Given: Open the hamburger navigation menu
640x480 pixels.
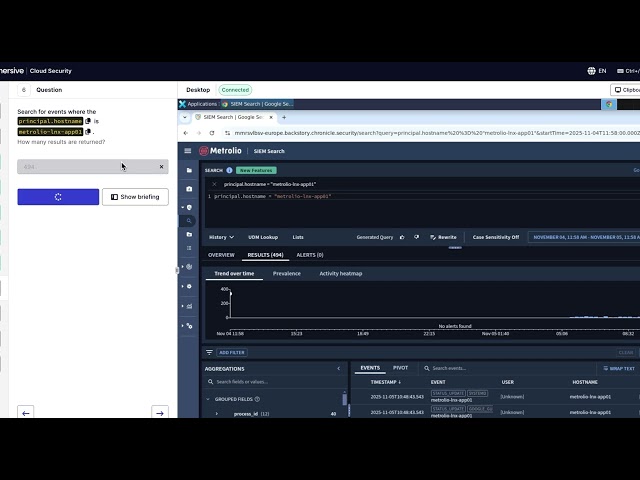Looking at the screenshot, I should click(x=188, y=151).
